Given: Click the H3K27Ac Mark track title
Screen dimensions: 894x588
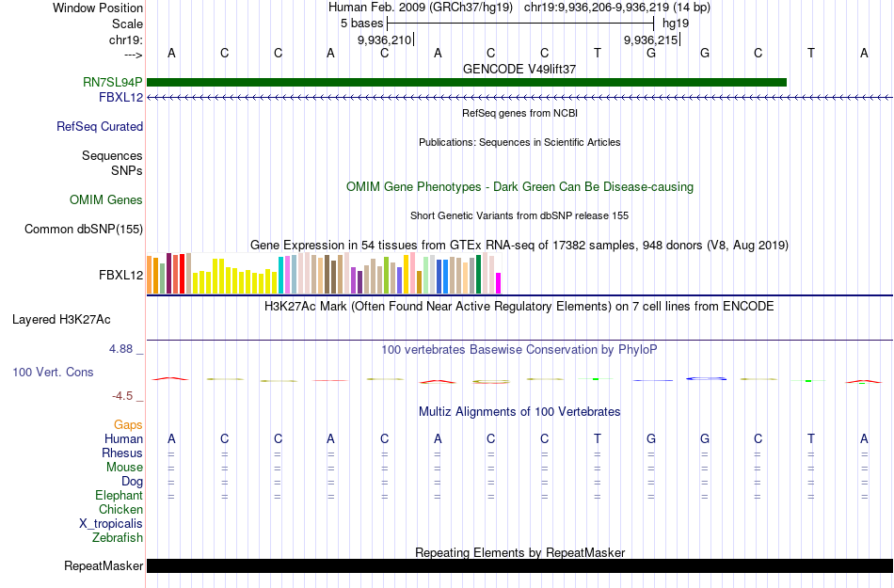Looking at the screenshot, I should point(519,307).
